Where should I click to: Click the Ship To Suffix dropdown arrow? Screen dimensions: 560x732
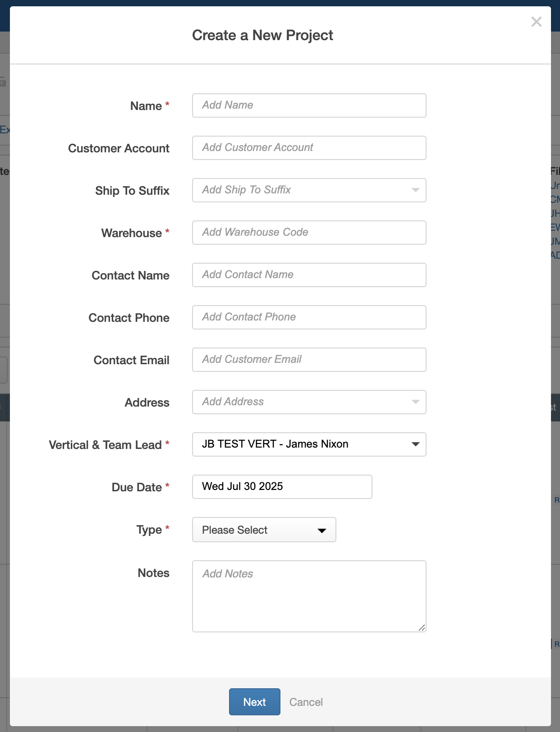(x=415, y=190)
